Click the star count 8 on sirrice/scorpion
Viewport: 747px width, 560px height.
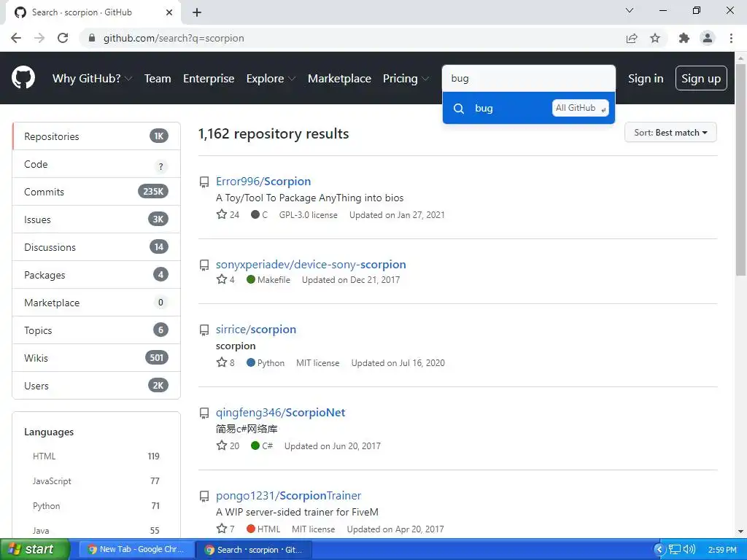tap(225, 363)
